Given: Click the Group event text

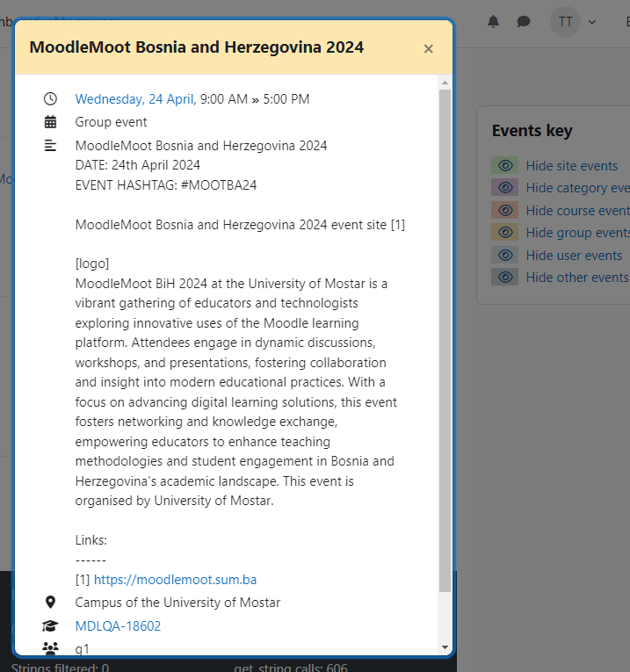Looking at the screenshot, I should 111,122.
